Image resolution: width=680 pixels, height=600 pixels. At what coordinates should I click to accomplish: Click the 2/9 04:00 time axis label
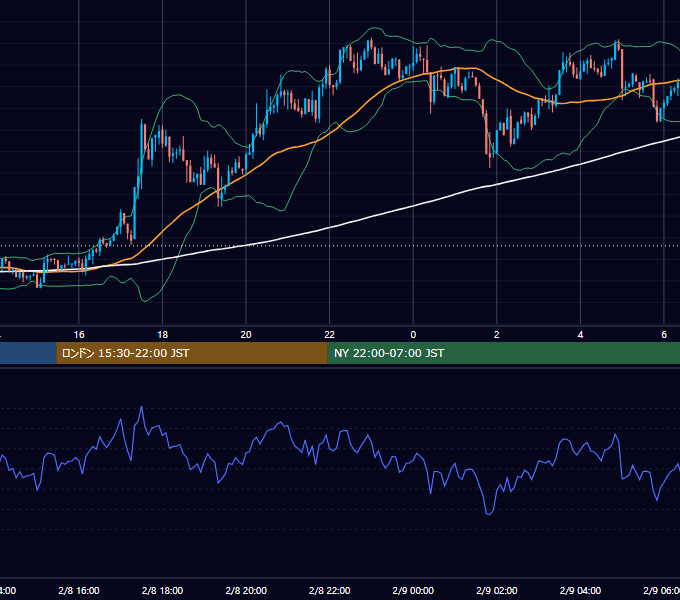click(x=580, y=590)
